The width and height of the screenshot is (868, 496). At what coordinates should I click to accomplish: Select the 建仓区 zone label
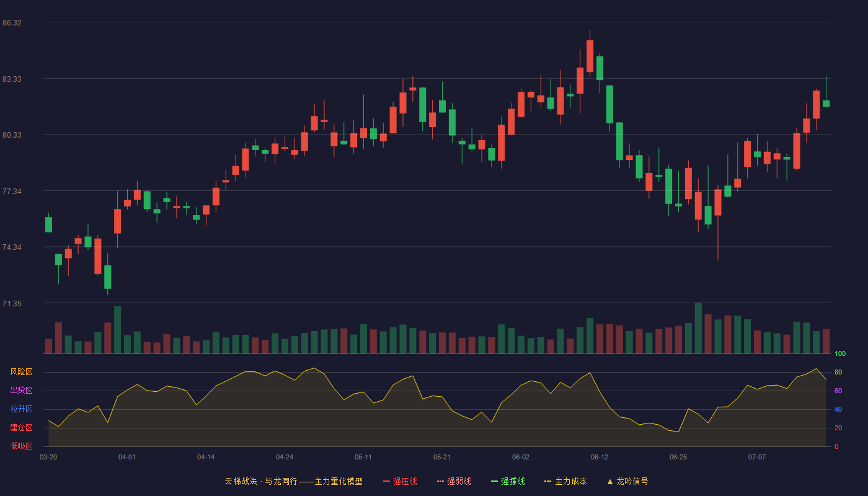[22, 428]
